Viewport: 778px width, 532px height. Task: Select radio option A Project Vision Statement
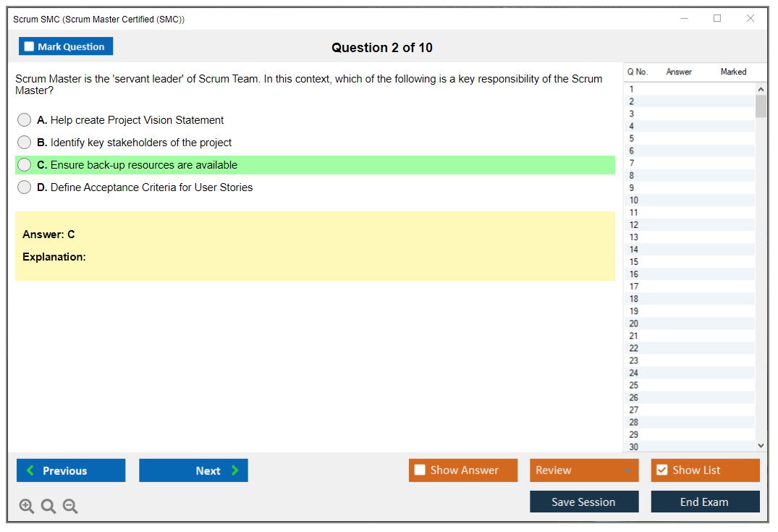coord(25,120)
